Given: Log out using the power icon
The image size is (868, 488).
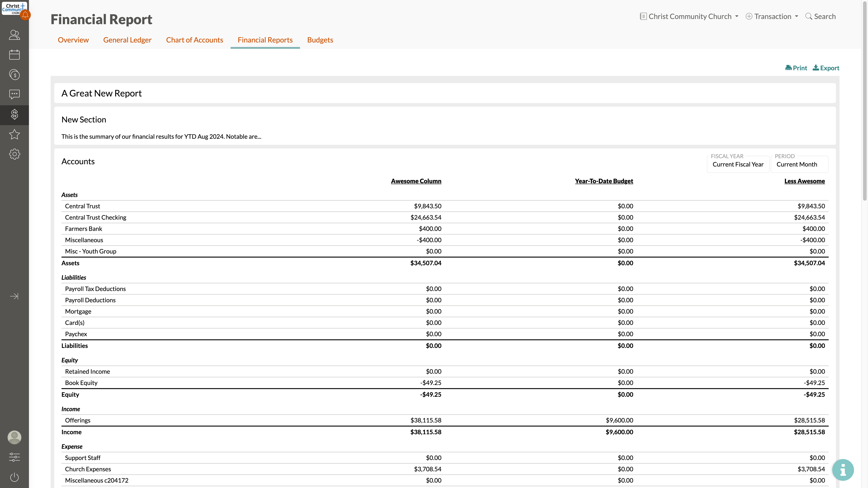Looking at the screenshot, I should (x=14, y=477).
